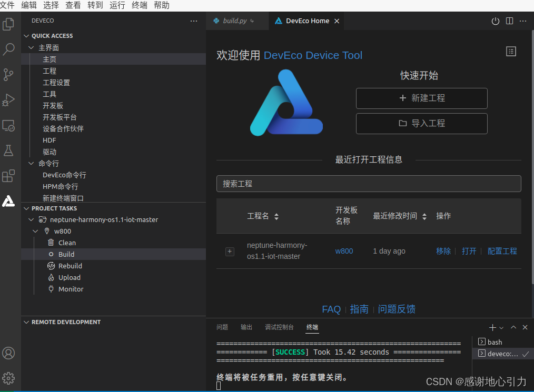Click the 导入工程 button

[422, 124]
